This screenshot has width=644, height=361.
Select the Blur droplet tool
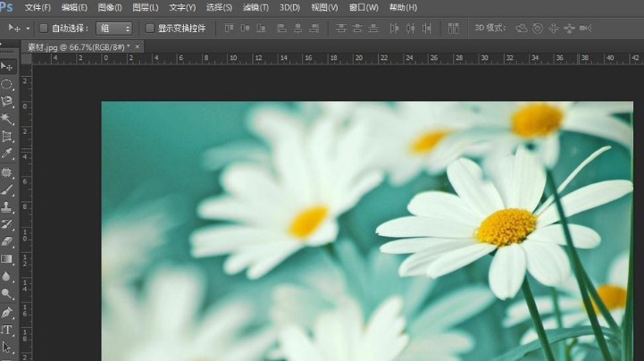[x=7, y=276]
